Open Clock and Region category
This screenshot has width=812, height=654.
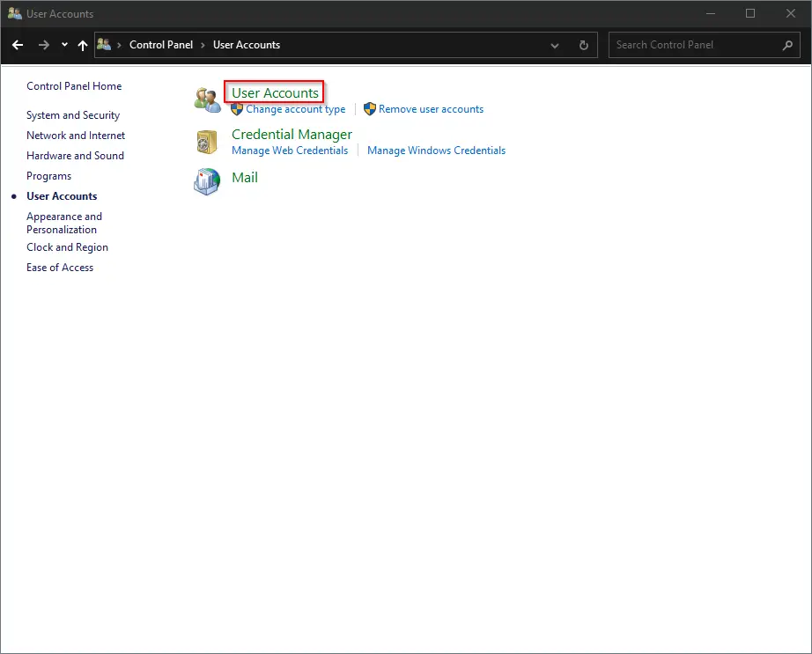(67, 247)
